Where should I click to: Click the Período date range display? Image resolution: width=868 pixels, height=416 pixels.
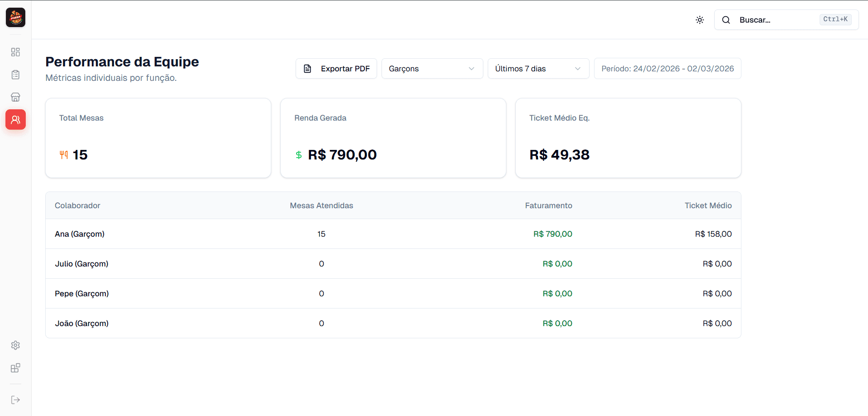[x=667, y=69]
